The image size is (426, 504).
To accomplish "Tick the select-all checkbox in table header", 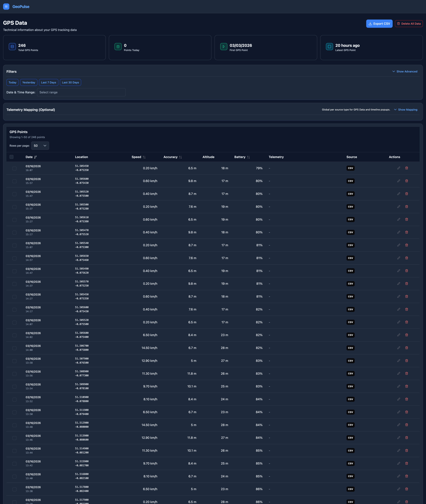I will [11, 157].
